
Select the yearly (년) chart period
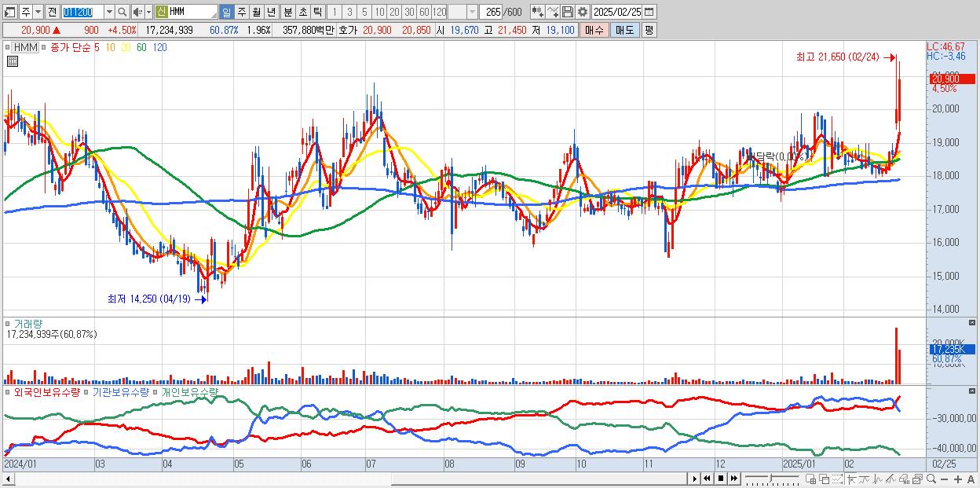click(271, 12)
